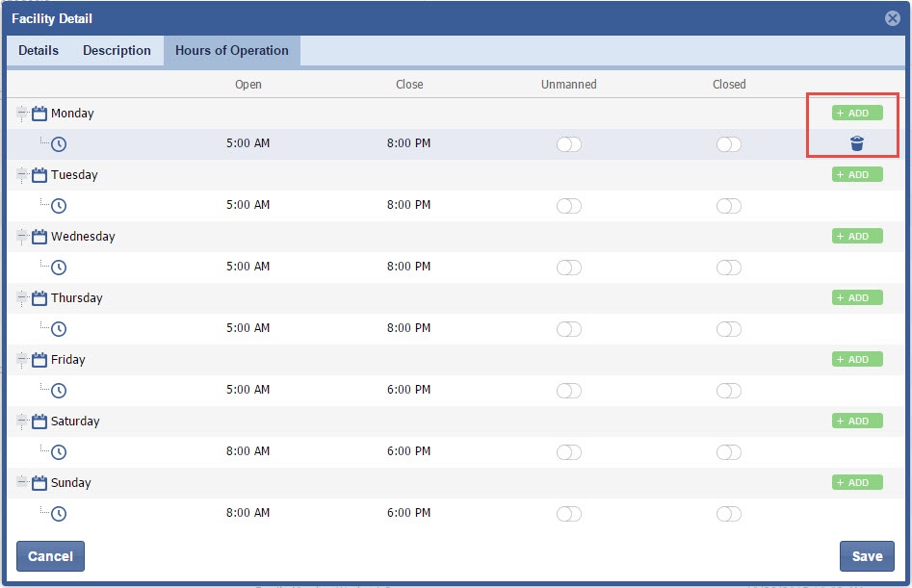The width and height of the screenshot is (912, 588).
Task: Close the Facility Detail dialog with X
Action: tap(892, 18)
